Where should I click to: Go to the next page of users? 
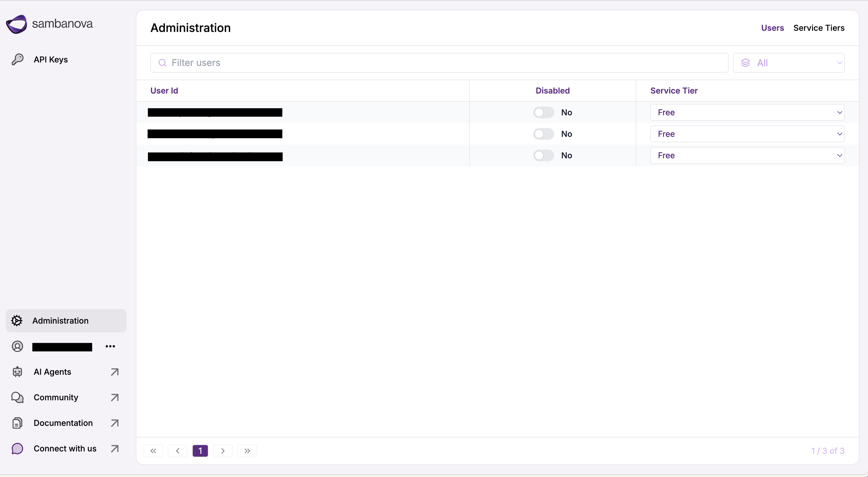(223, 451)
